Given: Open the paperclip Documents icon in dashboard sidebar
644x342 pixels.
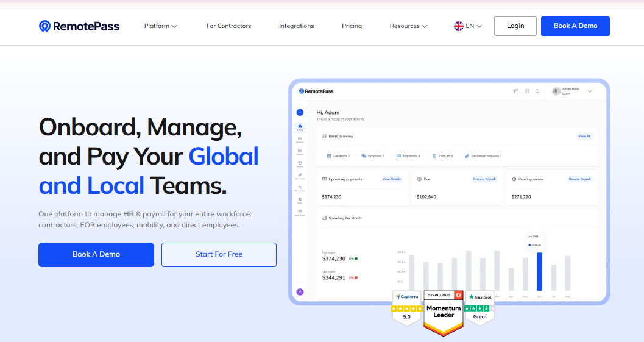Looking at the screenshot, I should pyautogui.click(x=300, y=176).
